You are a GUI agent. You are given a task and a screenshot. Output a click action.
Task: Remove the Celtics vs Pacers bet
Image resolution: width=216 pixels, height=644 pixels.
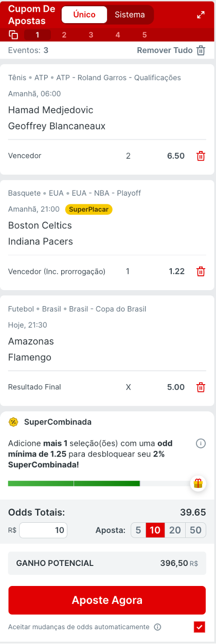[201, 272]
